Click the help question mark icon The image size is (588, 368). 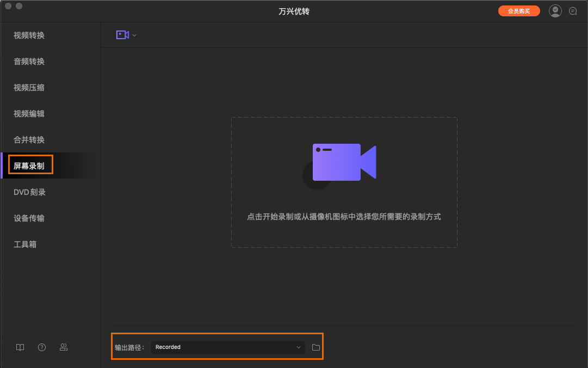pos(41,347)
